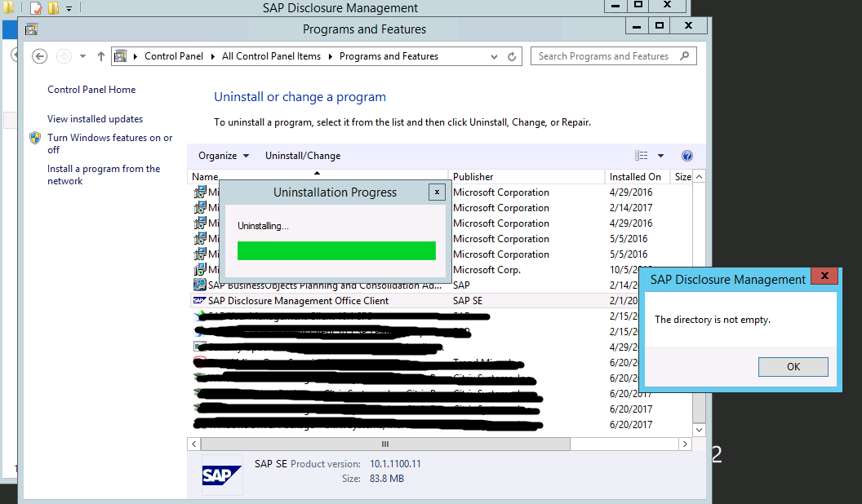Click the 83.8 MB size value

tap(386, 479)
